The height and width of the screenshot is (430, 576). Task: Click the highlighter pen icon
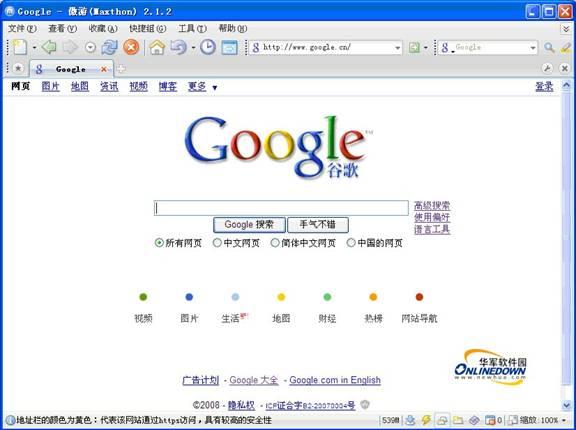tap(566, 47)
